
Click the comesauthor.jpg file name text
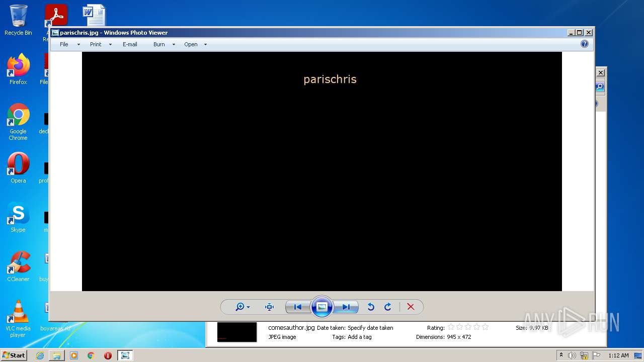(291, 328)
